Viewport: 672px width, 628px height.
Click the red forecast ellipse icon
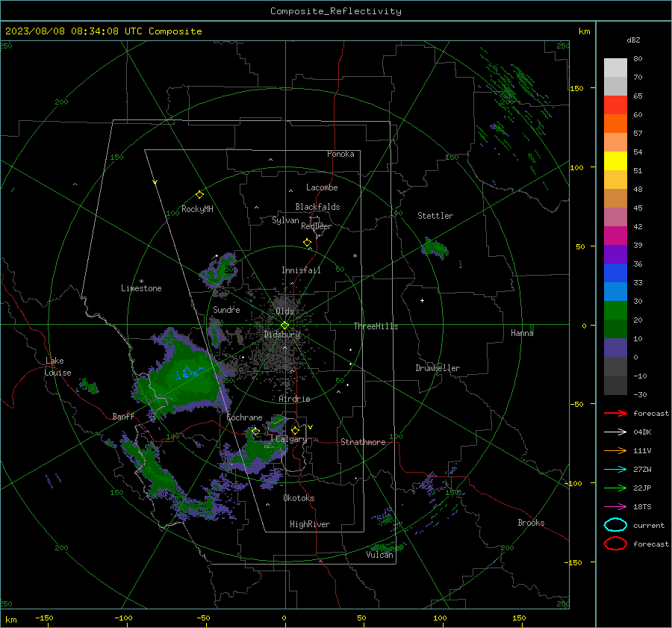pyautogui.click(x=615, y=544)
